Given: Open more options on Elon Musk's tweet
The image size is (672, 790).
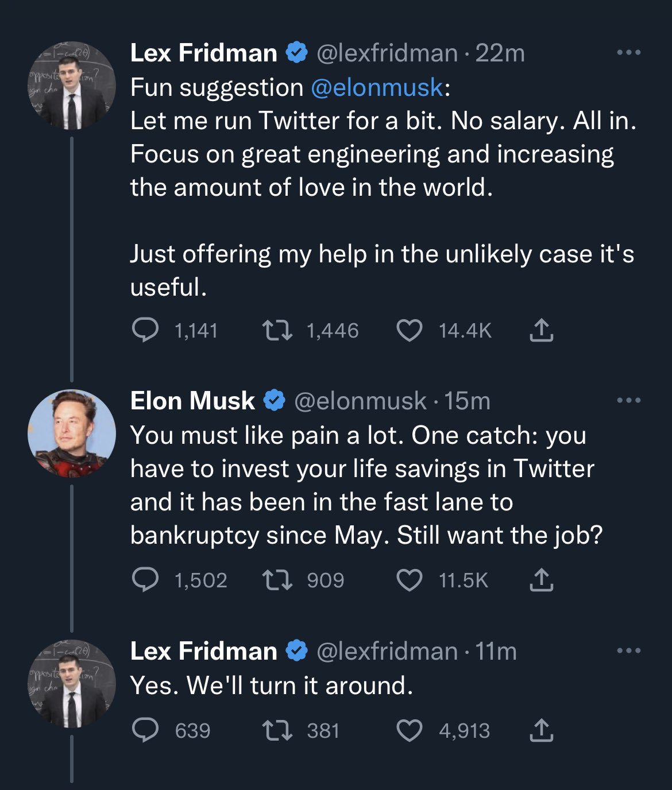Looking at the screenshot, I should pos(628,401).
